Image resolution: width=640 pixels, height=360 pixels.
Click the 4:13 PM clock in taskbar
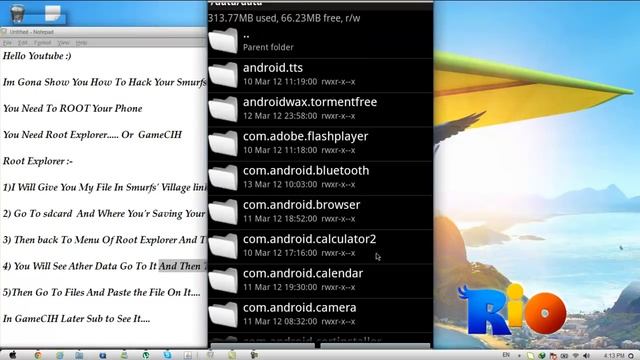tap(613, 356)
